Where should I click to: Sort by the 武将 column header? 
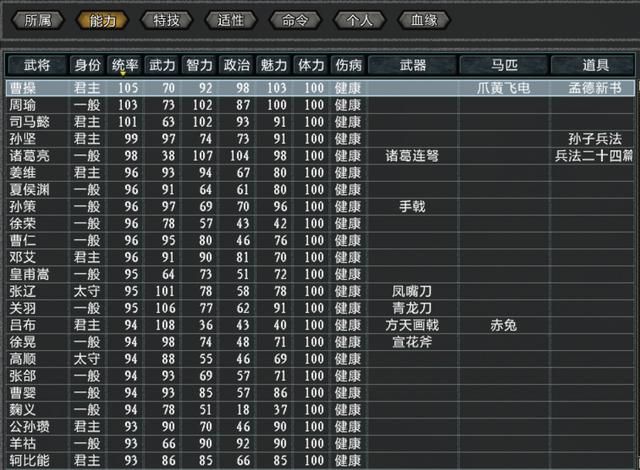coord(37,65)
